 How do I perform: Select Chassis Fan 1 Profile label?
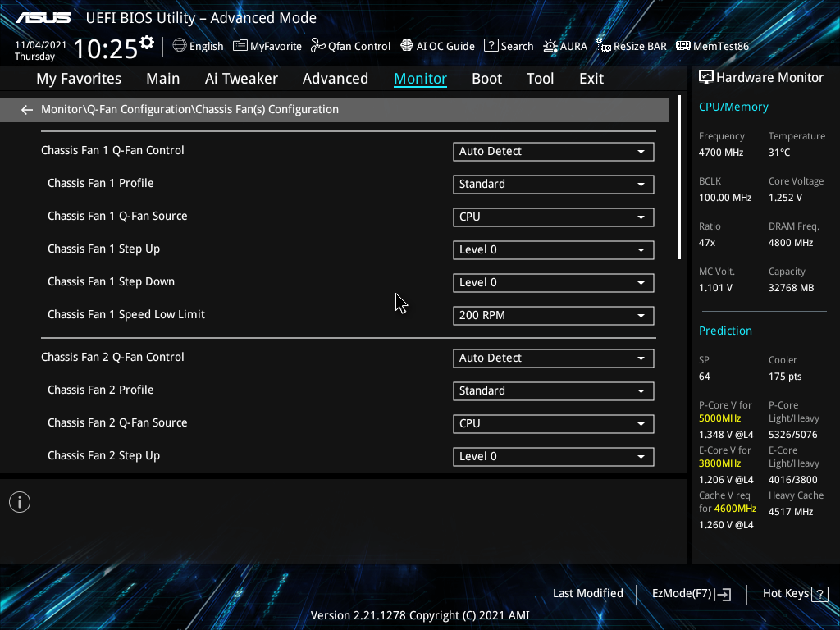point(101,183)
